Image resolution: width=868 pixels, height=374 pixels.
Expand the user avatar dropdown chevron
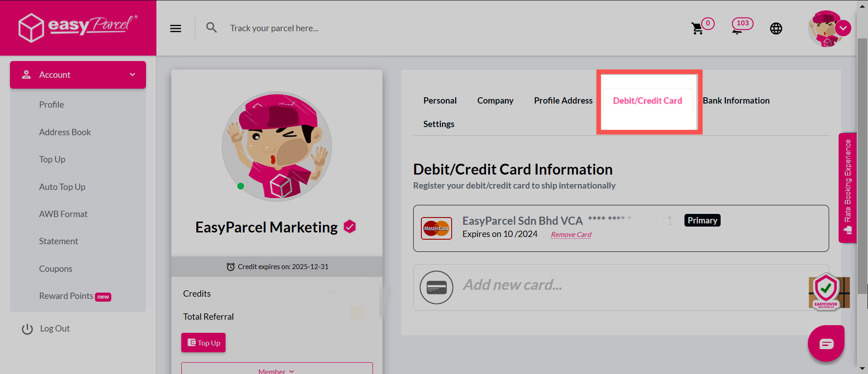pyautogui.click(x=843, y=28)
